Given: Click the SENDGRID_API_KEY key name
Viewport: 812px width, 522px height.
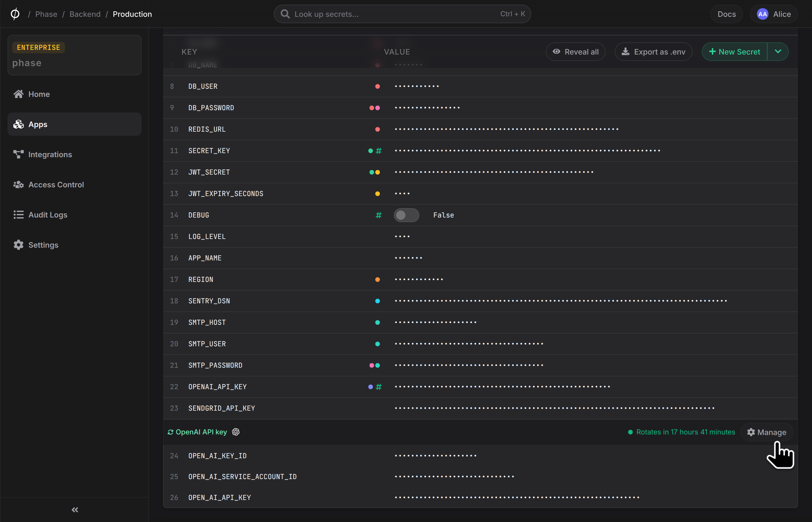Looking at the screenshot, I should point(222,408).
